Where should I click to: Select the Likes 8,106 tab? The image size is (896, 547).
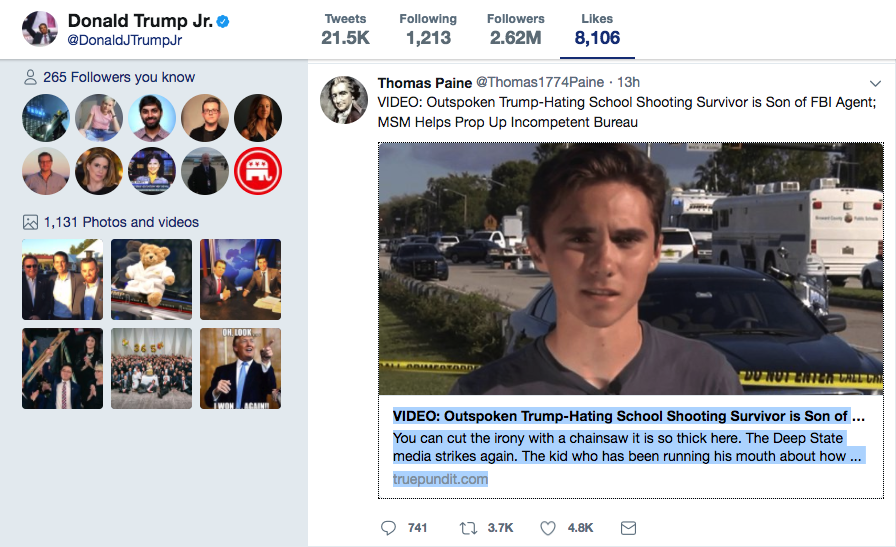pos(597,30)
